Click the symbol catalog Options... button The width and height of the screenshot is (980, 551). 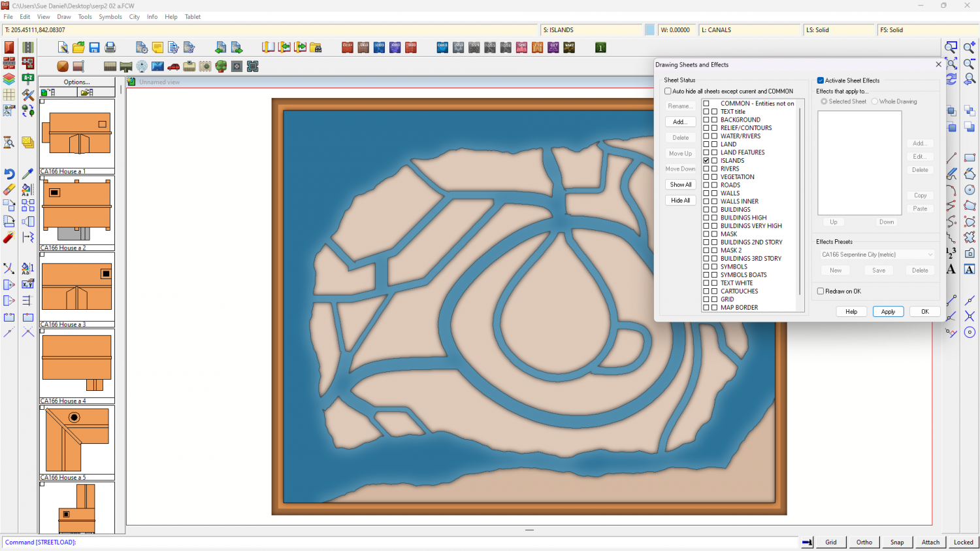click(x=77, y=82)
